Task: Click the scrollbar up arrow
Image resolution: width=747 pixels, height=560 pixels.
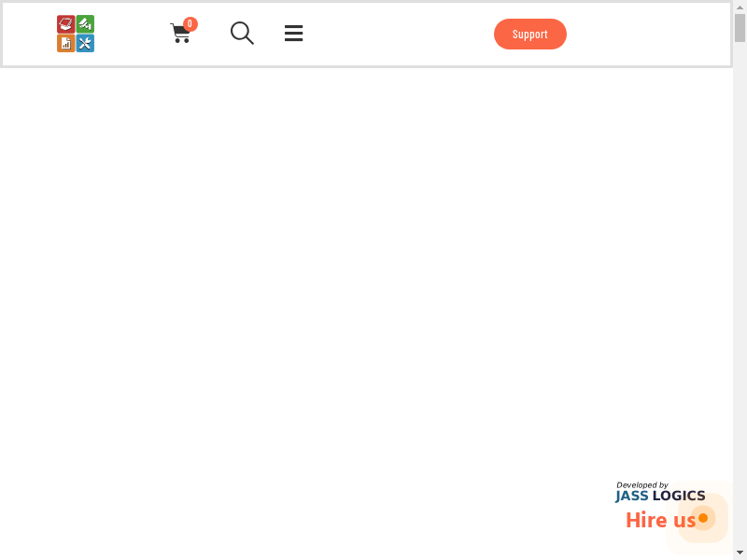Action: point(740,7)
